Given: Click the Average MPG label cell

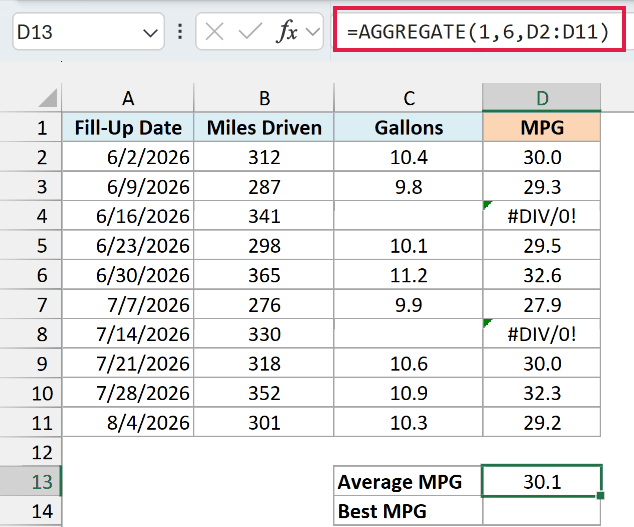Looking at the screenshot, I should [408, 481].
